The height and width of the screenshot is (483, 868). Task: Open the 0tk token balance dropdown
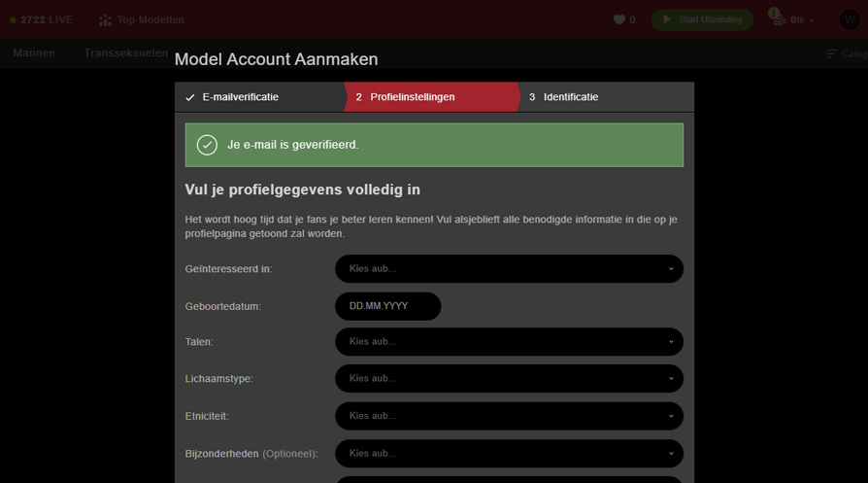(x=802, y=20)
